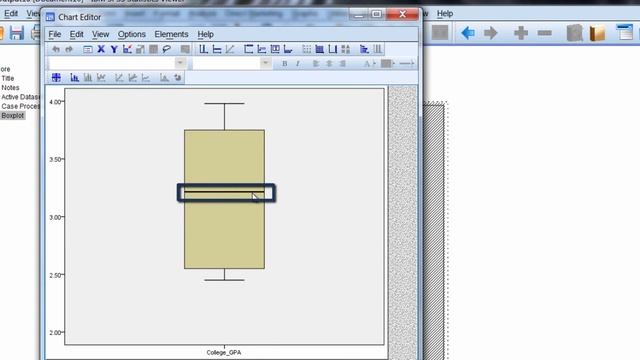Click the 3.50 Y axis tick label
This screenshot has width=640, height=360.
tap(55, 159)
